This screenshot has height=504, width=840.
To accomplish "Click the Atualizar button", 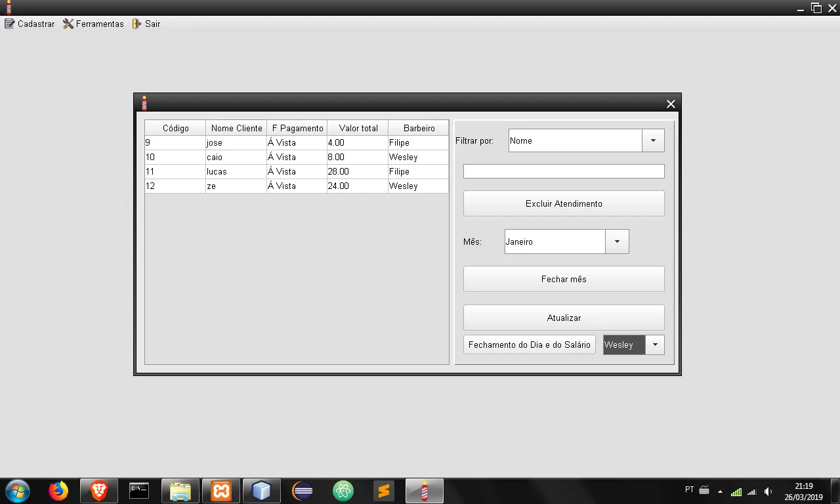I will tap(564, 318).
